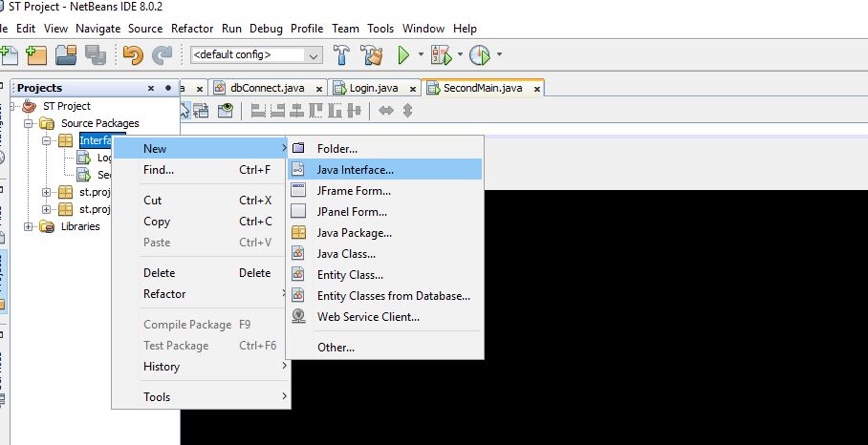Open the Navigate menu

(98, 29)
